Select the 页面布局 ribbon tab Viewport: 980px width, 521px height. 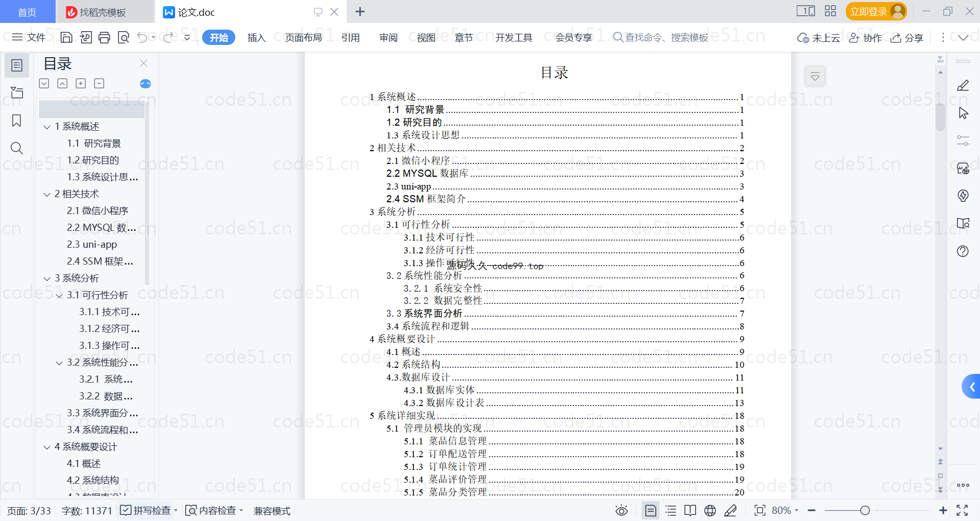tap(303, 37)
